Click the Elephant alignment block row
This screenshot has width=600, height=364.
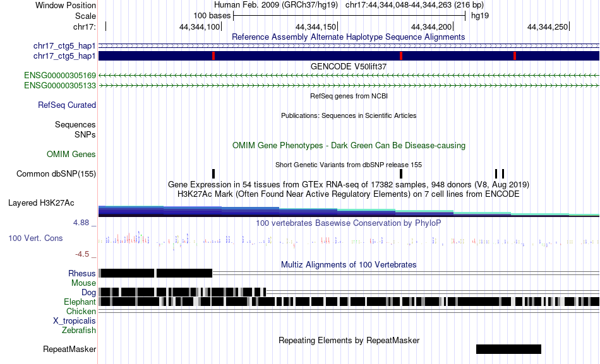pyautogui.click(x=349, y=302)
